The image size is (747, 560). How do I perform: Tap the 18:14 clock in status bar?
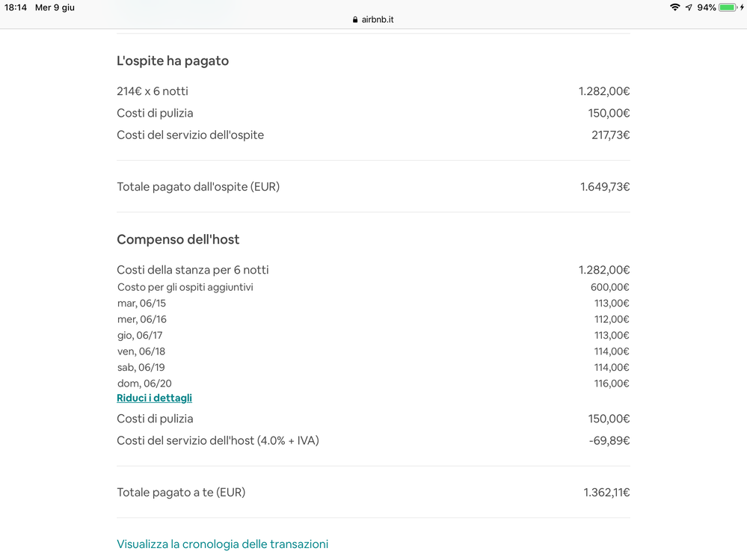(15, 7)
